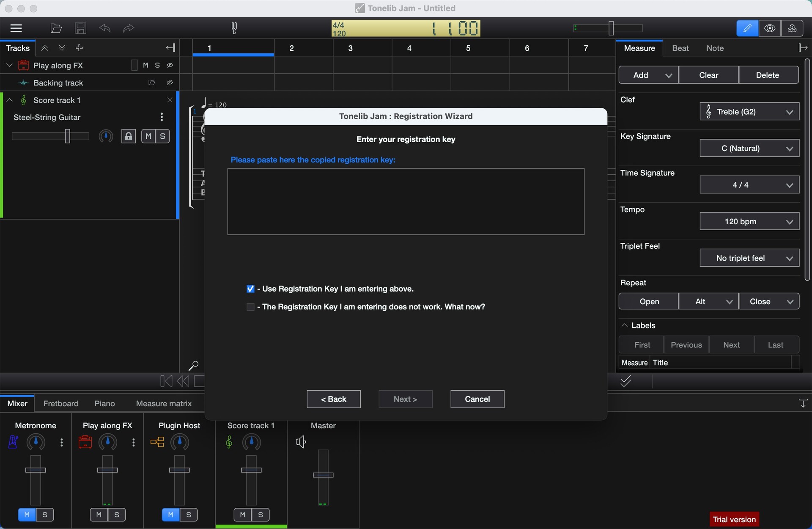The image size is (812, 529).
Task: Click Score track 1 volume slider
Action: pos(50,136)
